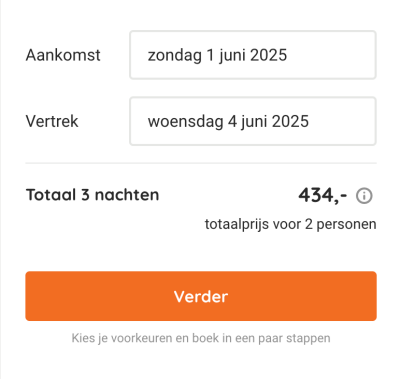
Task: Click the word woensdag in departure field
Action: click(185, 122)
